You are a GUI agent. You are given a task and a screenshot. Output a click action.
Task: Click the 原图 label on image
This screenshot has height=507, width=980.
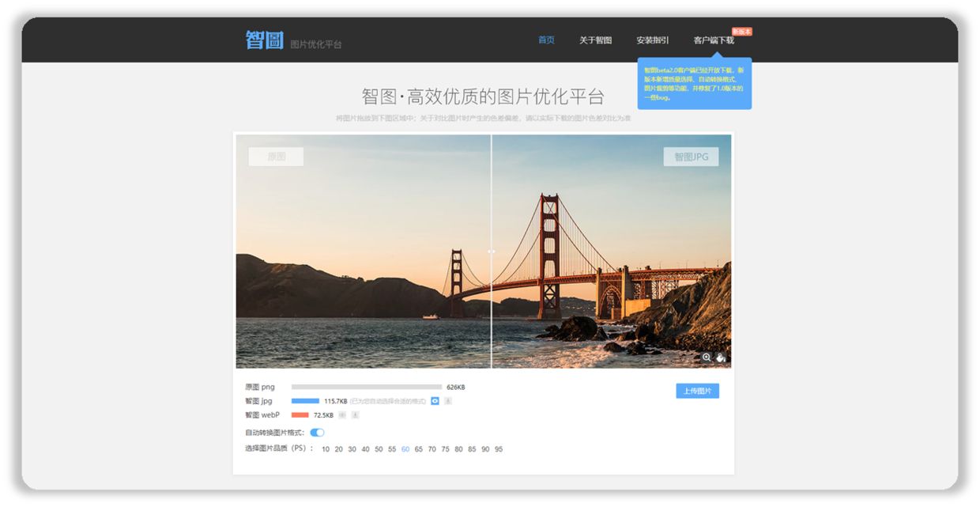click(x=276, y=157)
